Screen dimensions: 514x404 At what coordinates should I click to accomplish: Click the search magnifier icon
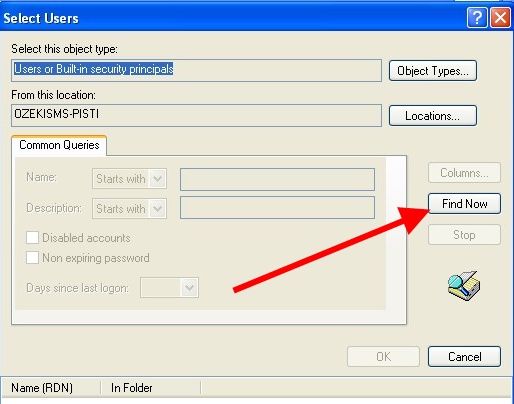(x=464, y=286)
